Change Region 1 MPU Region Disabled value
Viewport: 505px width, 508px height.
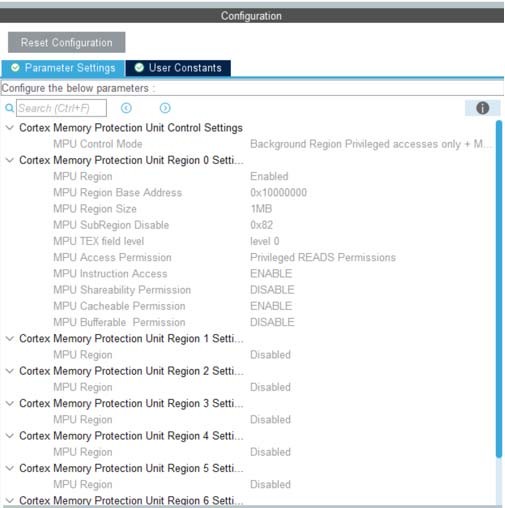[x=270, y=355]
